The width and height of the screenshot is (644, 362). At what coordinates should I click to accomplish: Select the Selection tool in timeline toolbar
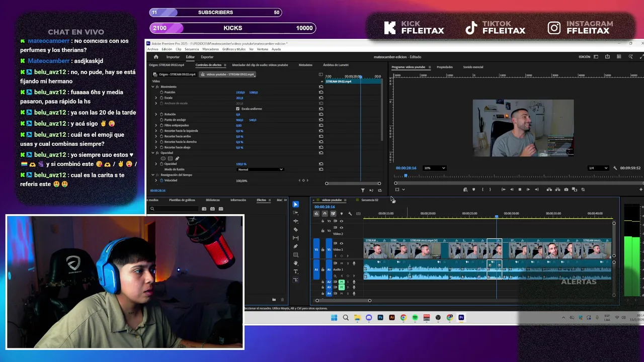pyautogui.click(x=295, y=204)
